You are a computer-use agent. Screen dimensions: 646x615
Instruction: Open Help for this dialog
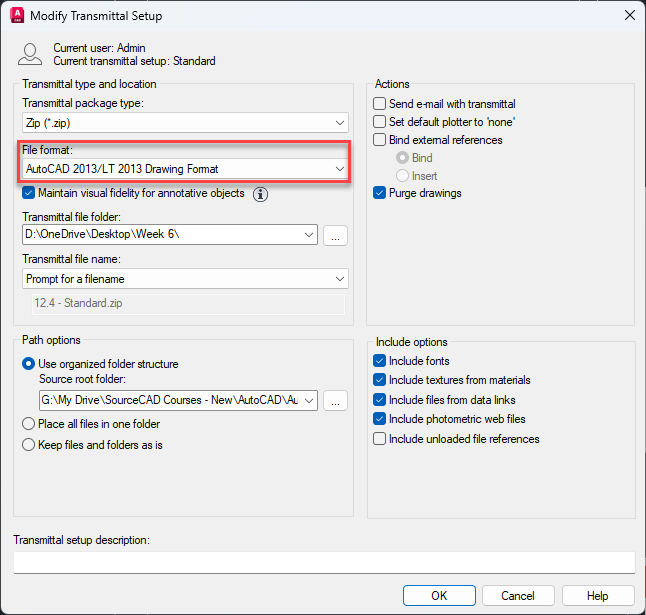pos(598,596)
